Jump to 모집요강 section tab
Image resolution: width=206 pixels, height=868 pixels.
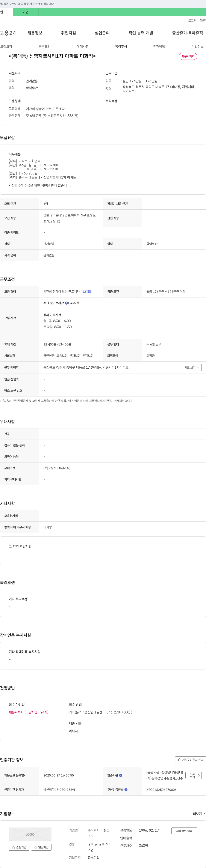click(x=6, y=47)
